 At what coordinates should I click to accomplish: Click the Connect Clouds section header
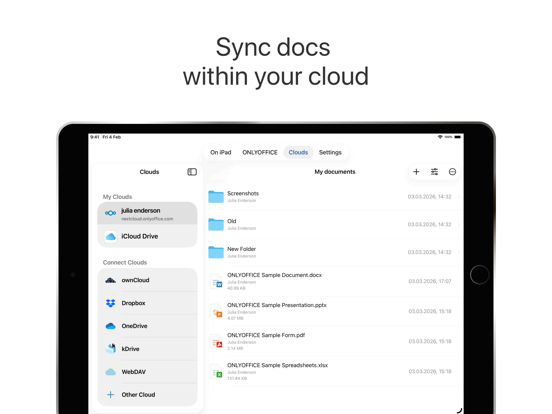pyautogui.click(x=125, y=263)
